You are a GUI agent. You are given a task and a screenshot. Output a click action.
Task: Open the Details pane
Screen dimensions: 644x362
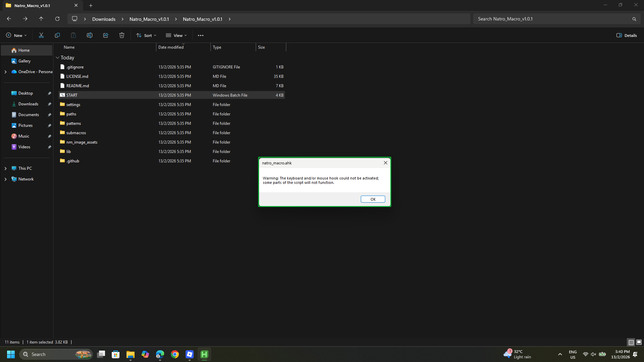(x=626, y=35)
